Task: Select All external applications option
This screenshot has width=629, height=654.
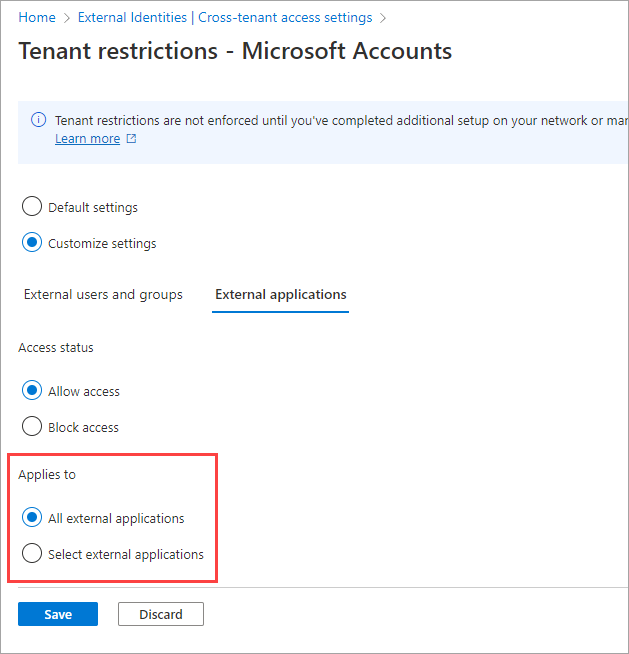Action: tap(32, 518)
